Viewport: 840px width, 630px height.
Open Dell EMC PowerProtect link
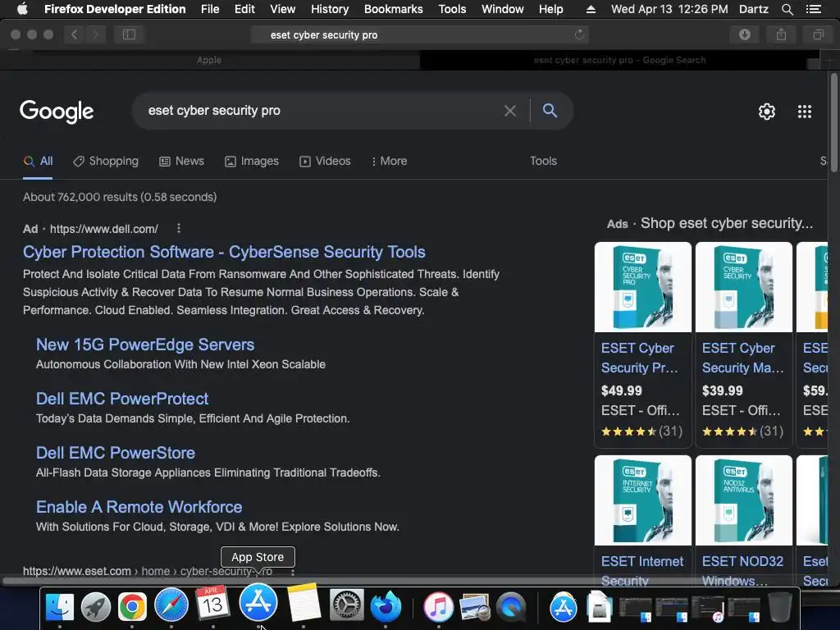[x=122, y=399]
